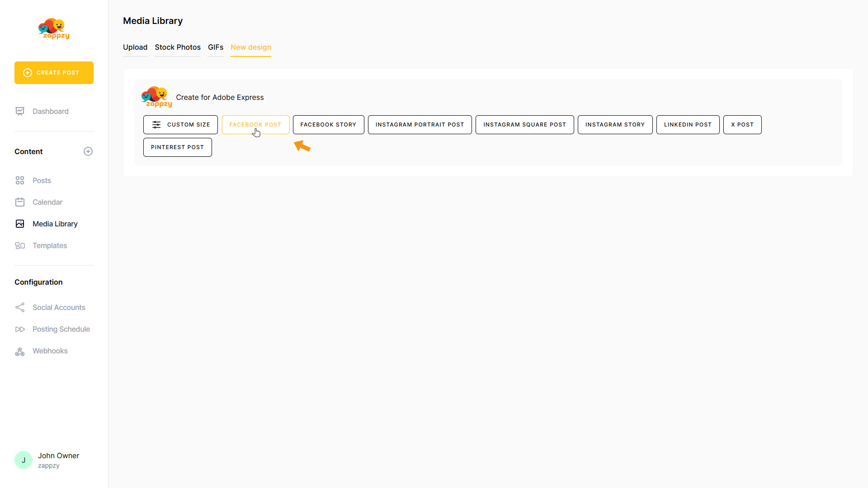Click the Calendar icon in sidebar

click(x=20, y=202)
